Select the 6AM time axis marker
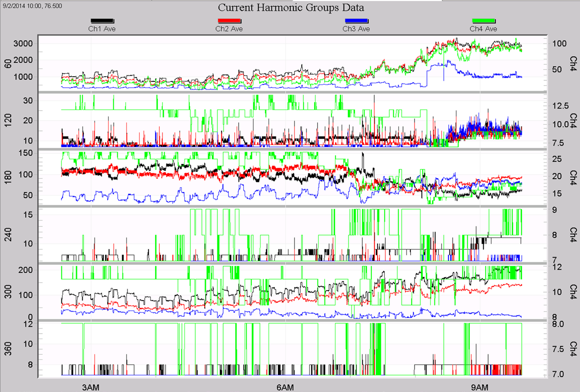 285,385
